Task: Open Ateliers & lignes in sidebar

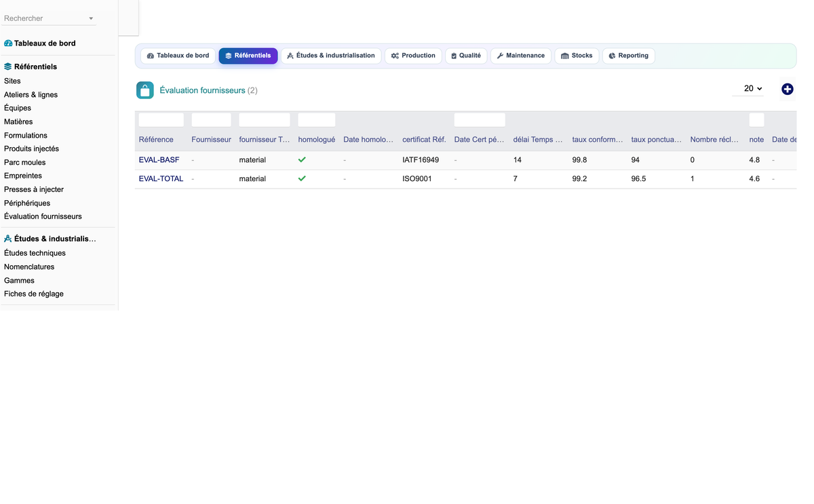Action: click(31, 94)
